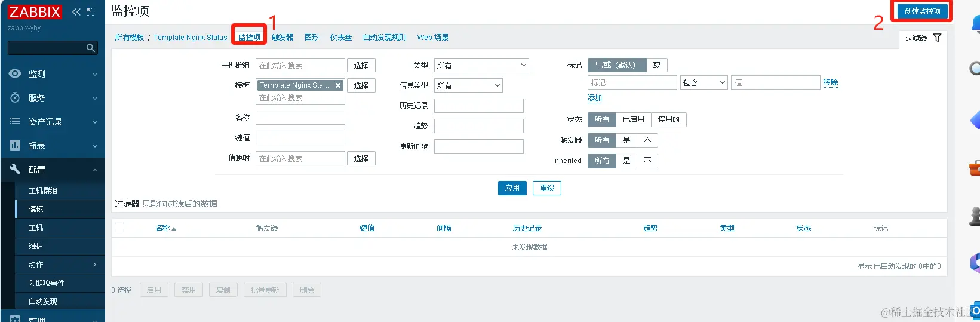Image resolution: width=980 pixels, height=322 pixels.
Task: Focus the 主机群组 search field
Action: click(x=300, y=65)
